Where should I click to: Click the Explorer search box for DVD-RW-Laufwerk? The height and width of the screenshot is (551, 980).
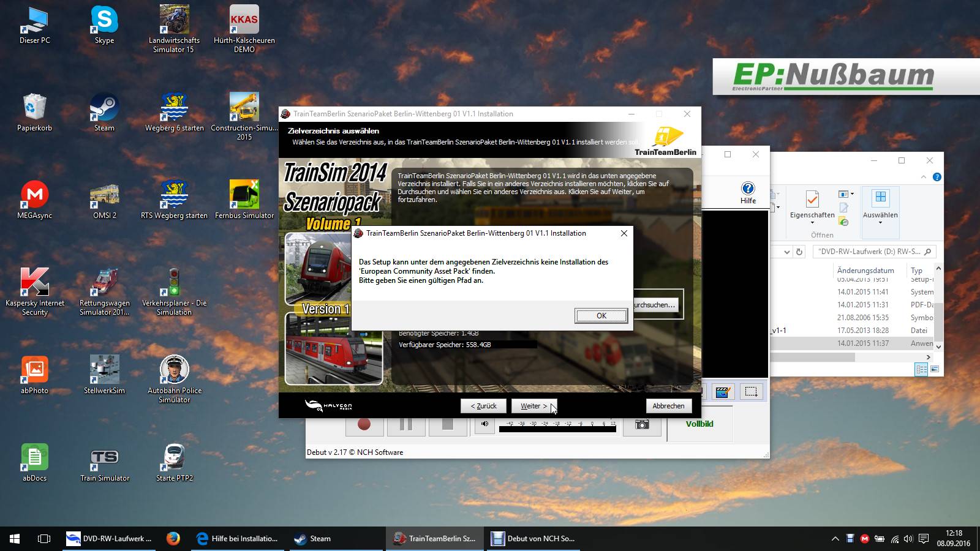coord(875,252)
